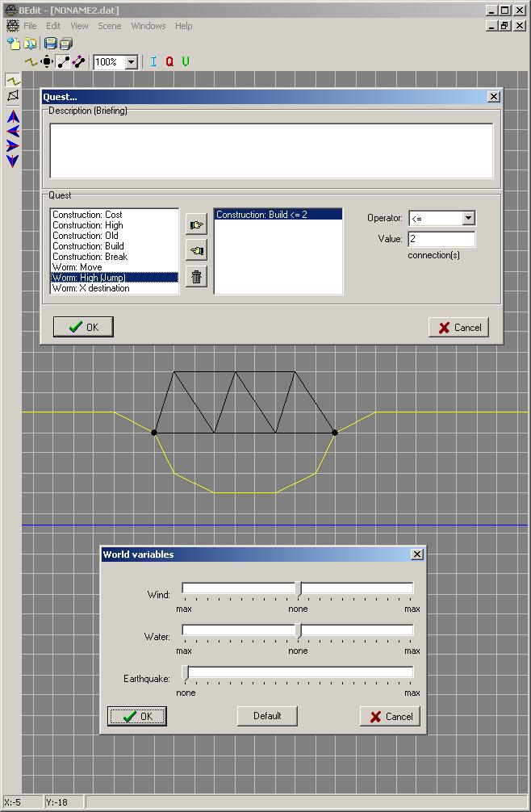Open Quest dialog with red Q icon
531x812 pixels.
pyautogui.click(x=169, y=62)
